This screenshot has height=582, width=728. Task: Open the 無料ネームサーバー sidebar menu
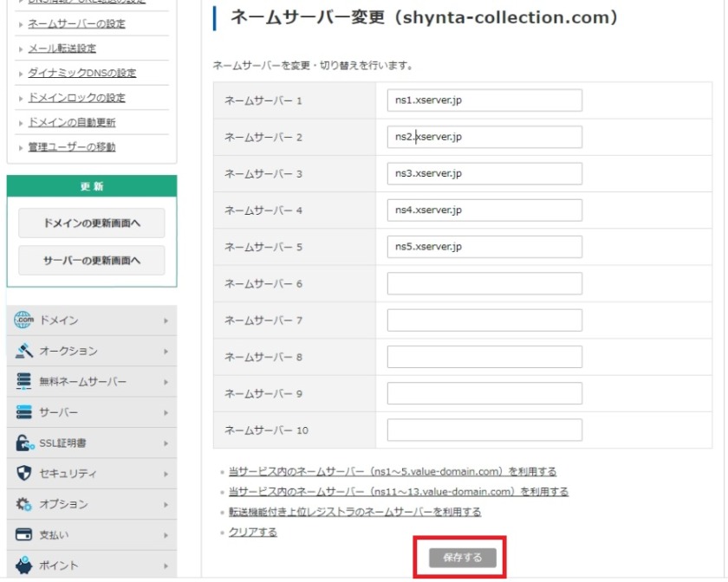[x=92, y=381]
